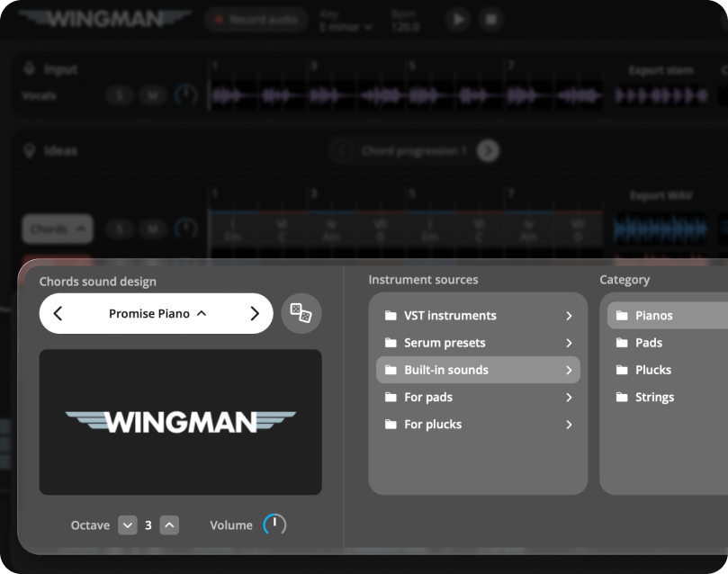Solo the Vocals input track

[x=120, y=95]
